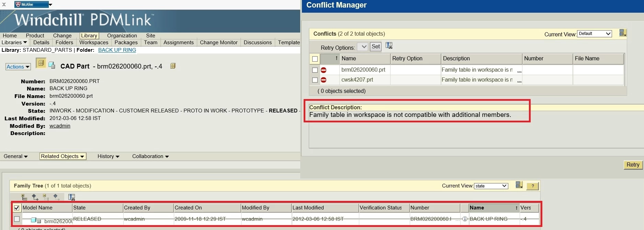Sort Conflicts by Retry Option column
This screenshot has height=230, width=644.
[416, 59]
